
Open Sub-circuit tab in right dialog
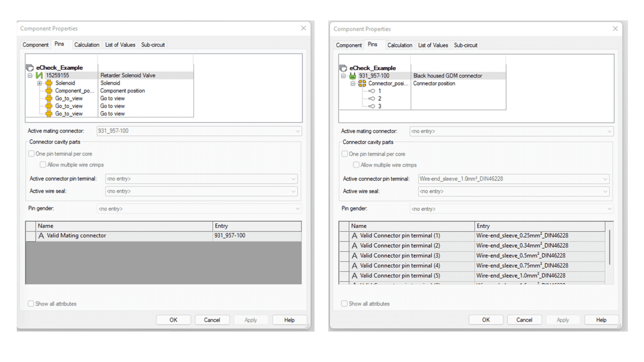[465, 45]
